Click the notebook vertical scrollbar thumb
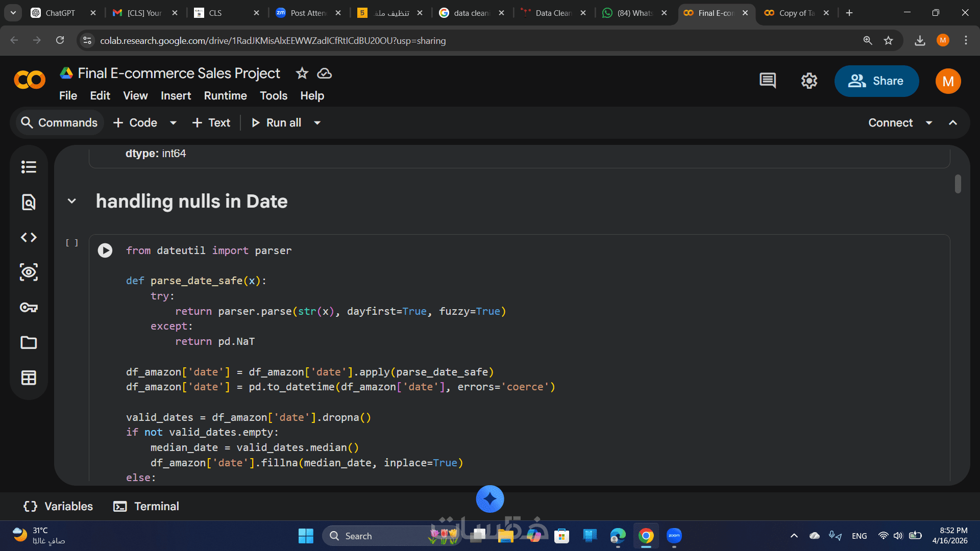The width and height of the screenshot is (980, 551). pos(958,184)
